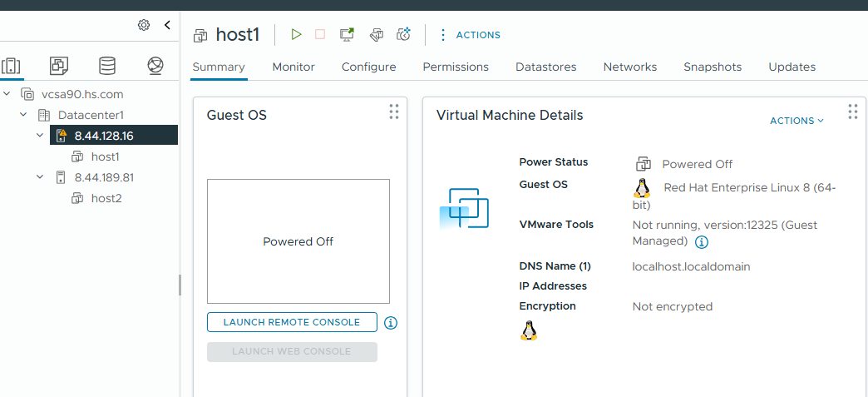Collapse the navigation sidebar with the arrow
The height and width of the screenshot is (397, 868).
click(x=167, y=25)
